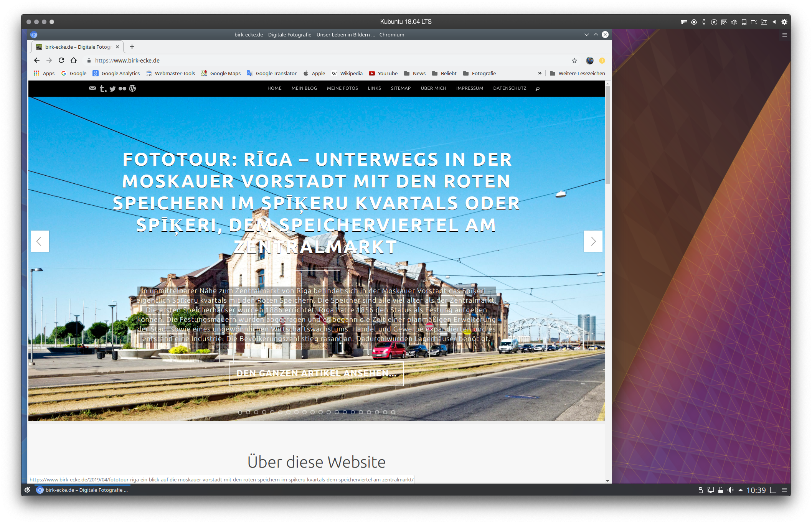Open the VM network spiderweb icon

[724, 22]
